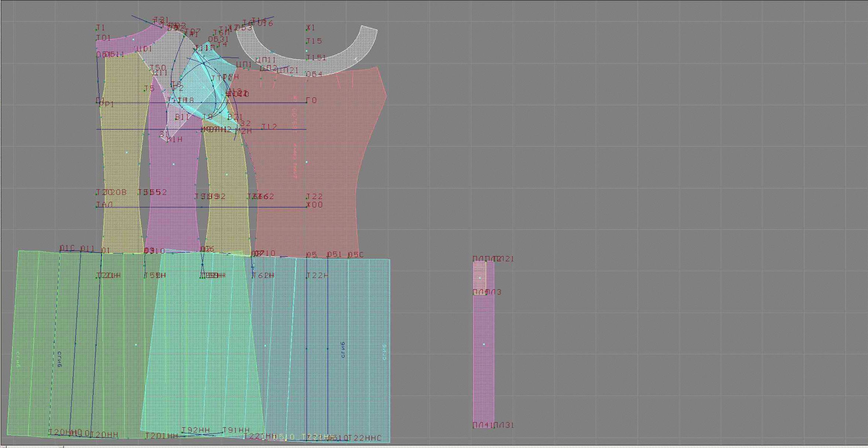Click point label В11
The height and width of the screenshot is (448, 868).
pyautogui.click(x=182, y=117)
